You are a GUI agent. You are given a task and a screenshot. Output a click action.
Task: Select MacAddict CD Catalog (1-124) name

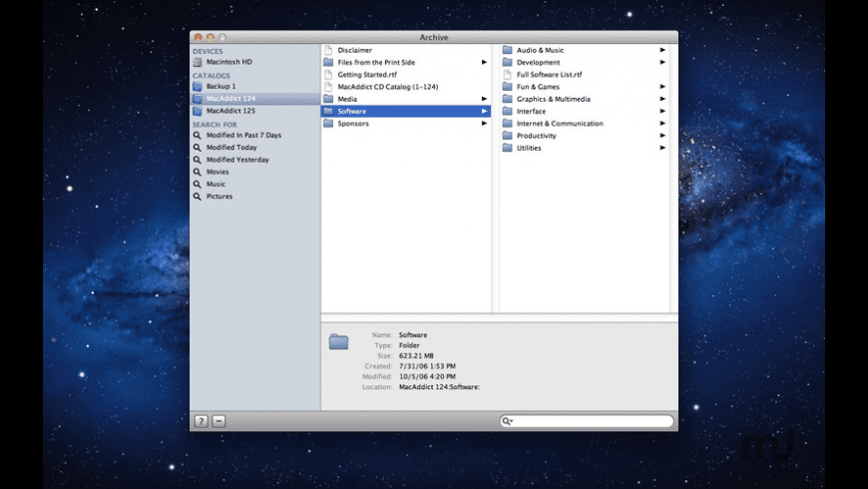click(x=387, y=87)
